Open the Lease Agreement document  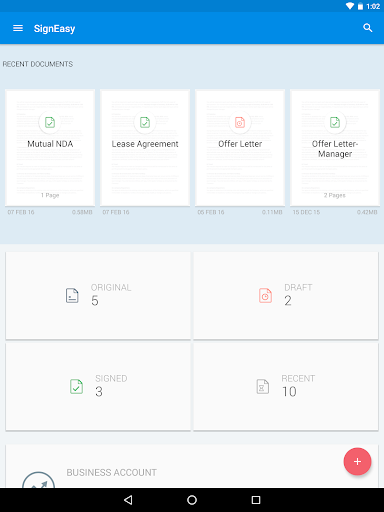click(x=145, y=148)
